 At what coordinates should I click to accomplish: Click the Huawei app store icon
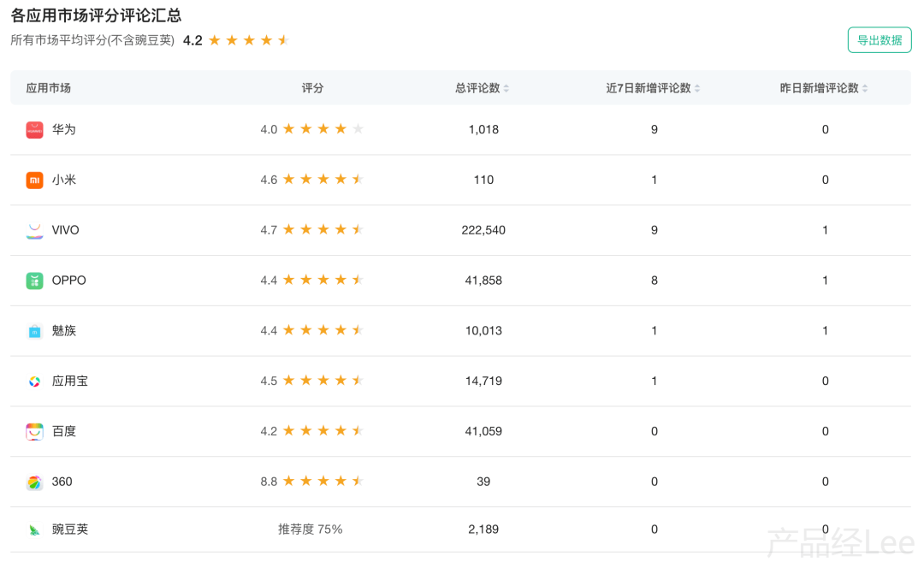[x=34, y=130]
